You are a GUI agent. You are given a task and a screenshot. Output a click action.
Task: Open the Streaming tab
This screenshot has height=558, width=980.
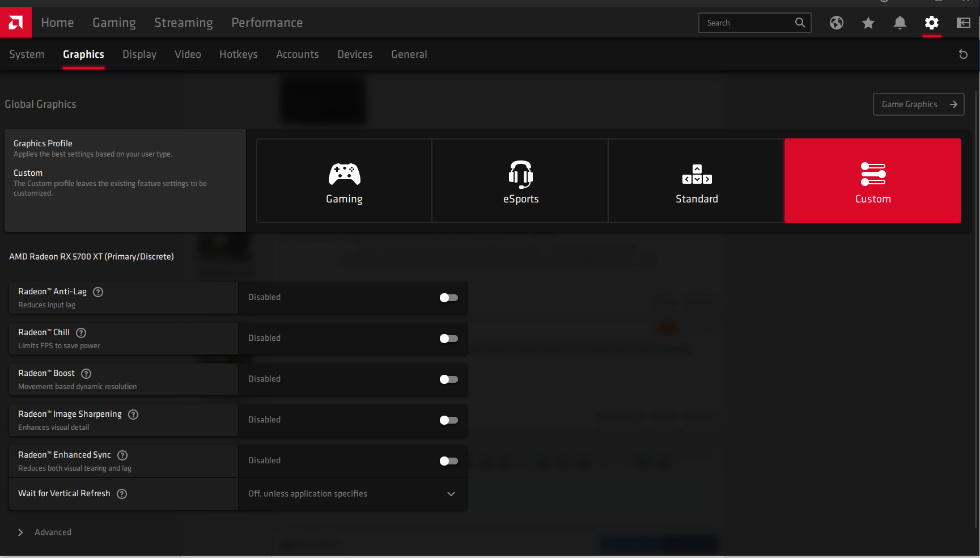(184, 23)
